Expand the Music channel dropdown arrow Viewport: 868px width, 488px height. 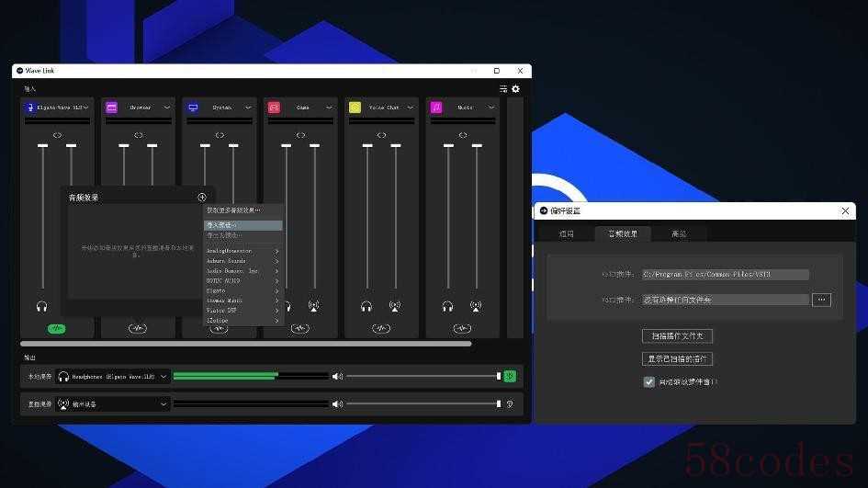pyautogui.click(x=491, y=108)
